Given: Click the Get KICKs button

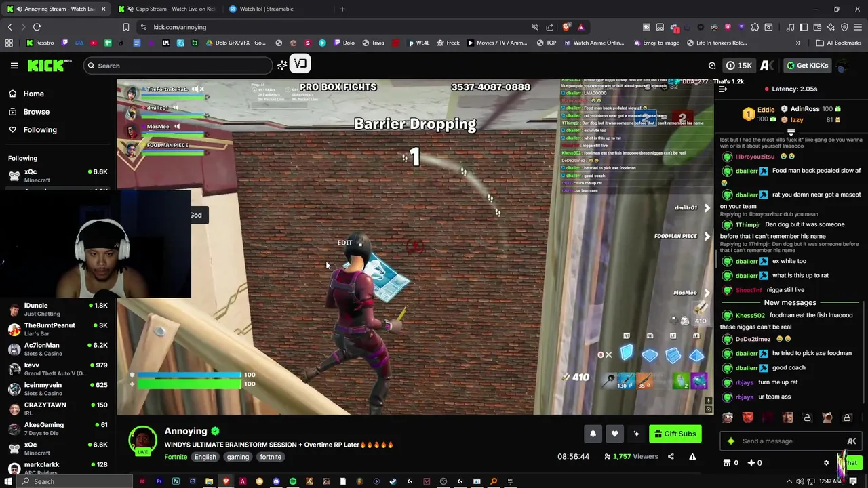Looking at the screenshot, I should point(806,66).
